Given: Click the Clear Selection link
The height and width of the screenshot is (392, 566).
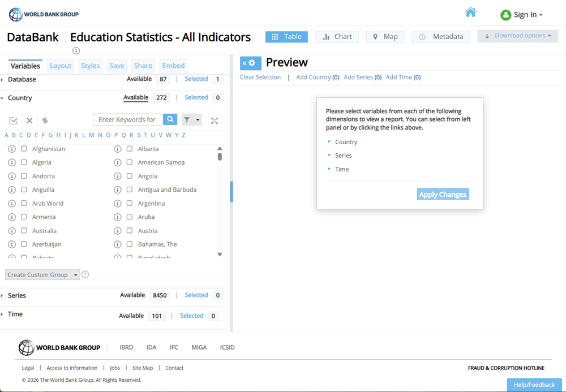Looking at the screenshot, I should [x=260, y=77].
